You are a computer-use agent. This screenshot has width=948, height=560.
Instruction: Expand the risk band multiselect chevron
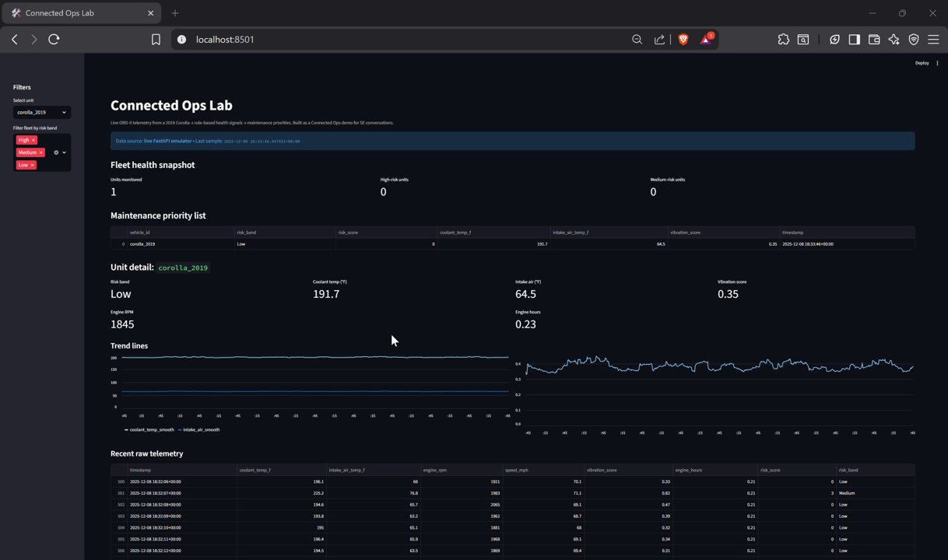(65, 152)
